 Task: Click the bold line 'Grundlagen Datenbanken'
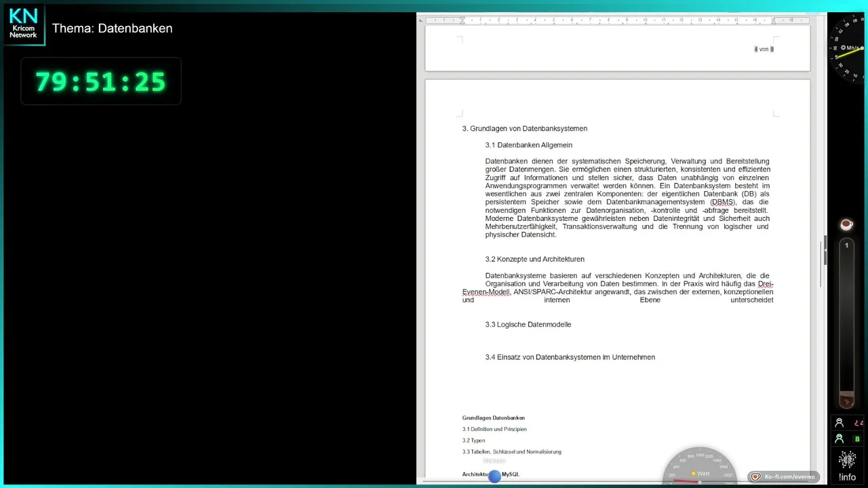tap(494, 418)
